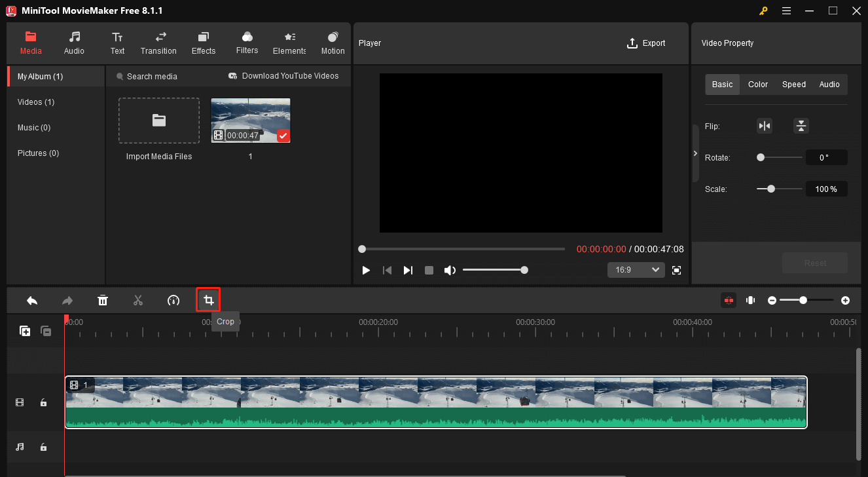Open the Audio library tab
Viewport: 868px width, 477px height.
point(74,43)
